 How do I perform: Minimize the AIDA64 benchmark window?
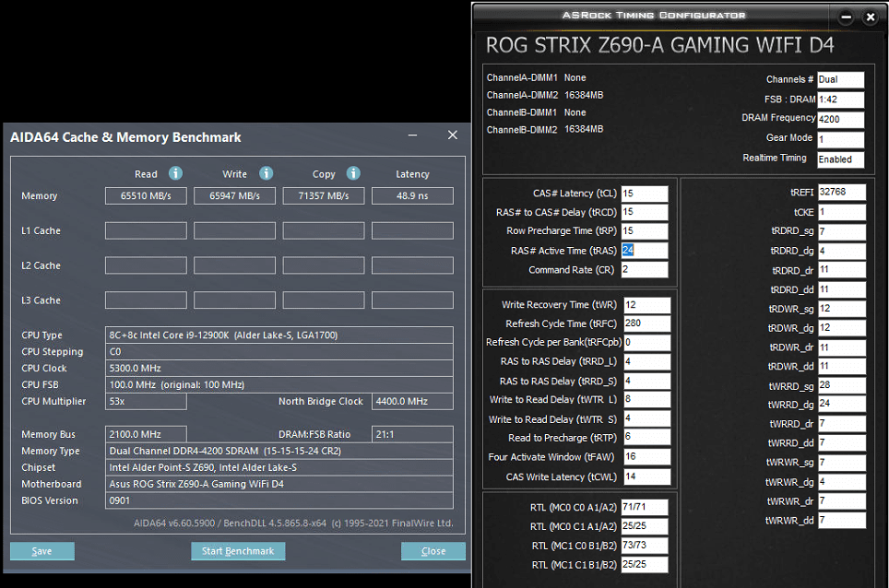click(x=413, y=135)
